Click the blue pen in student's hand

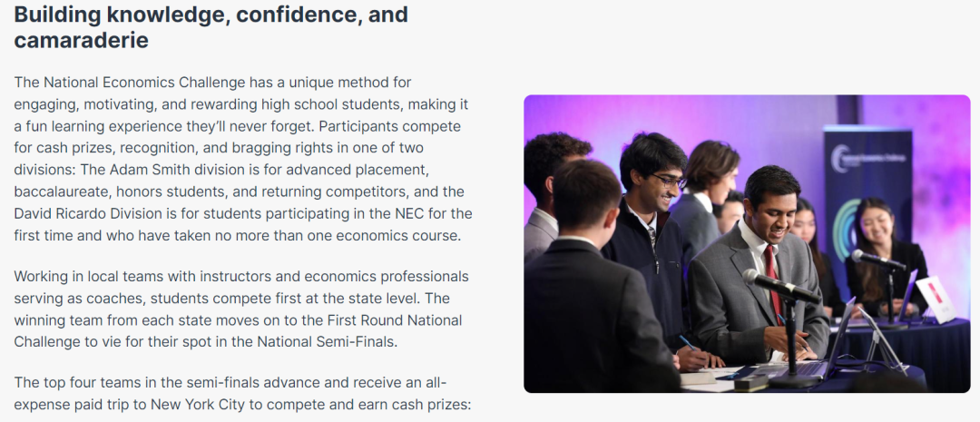point(687,343)
